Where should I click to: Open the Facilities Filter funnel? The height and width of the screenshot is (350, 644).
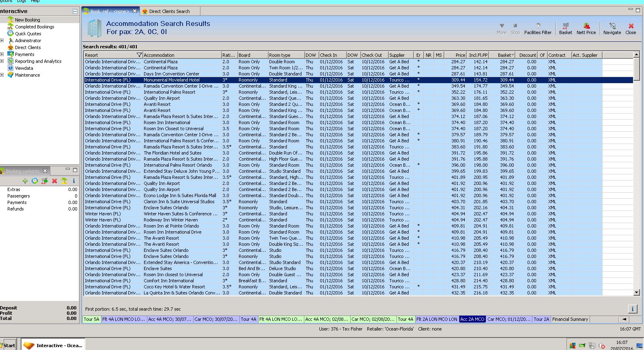coord(538,28)
